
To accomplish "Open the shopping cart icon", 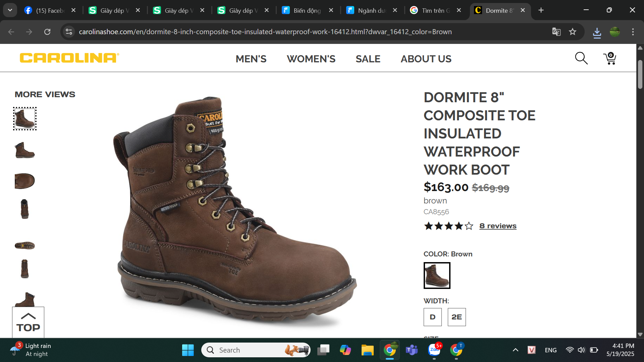I will (x=610, y=58).
